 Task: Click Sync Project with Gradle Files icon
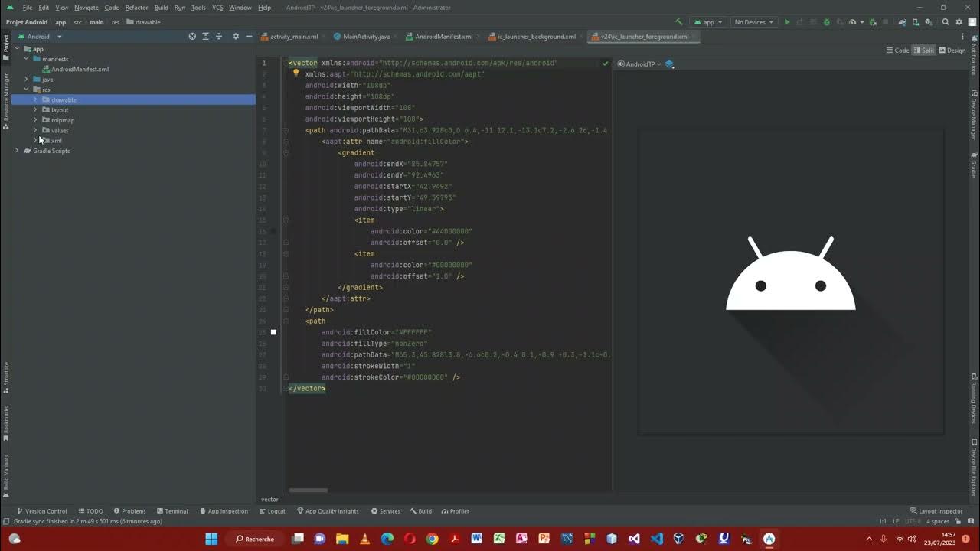click(903, 22)
